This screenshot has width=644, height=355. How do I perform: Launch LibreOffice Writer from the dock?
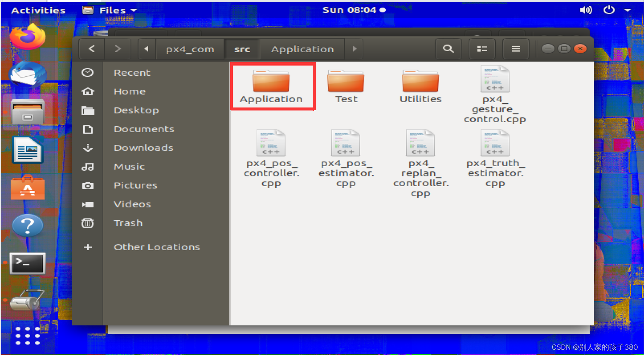point(28,150)
